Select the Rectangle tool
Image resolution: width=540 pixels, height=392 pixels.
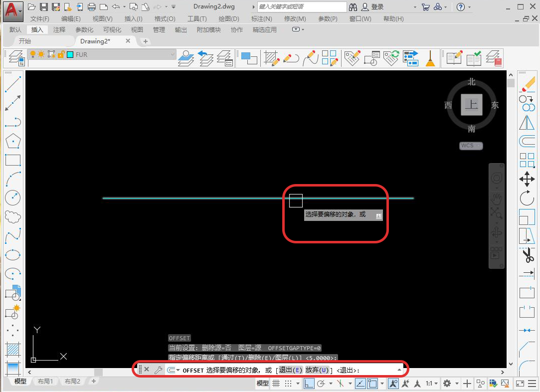(x=13, y=160)
